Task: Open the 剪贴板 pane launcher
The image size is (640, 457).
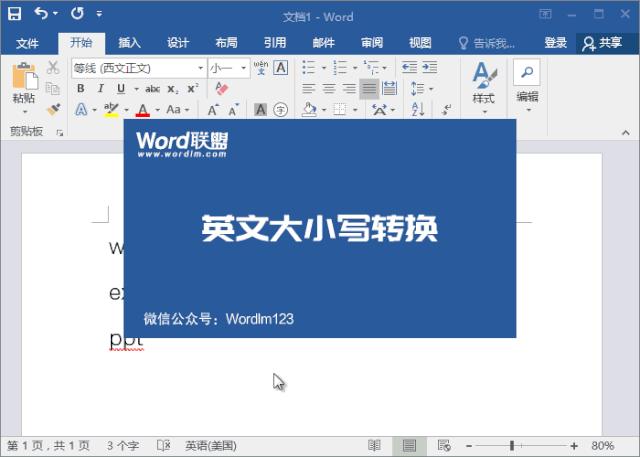Action: coord(60,132)
